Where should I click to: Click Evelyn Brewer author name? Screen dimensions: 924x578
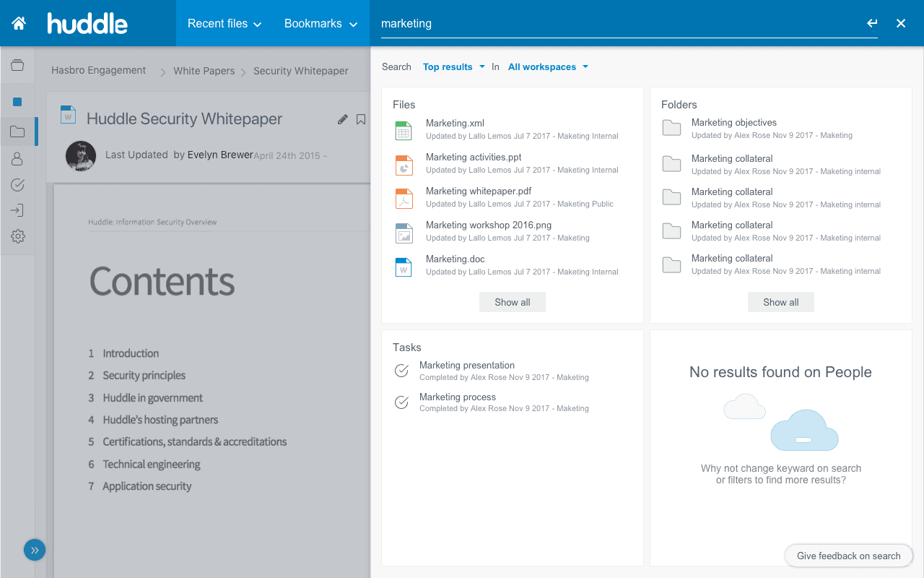click(220, 155)
